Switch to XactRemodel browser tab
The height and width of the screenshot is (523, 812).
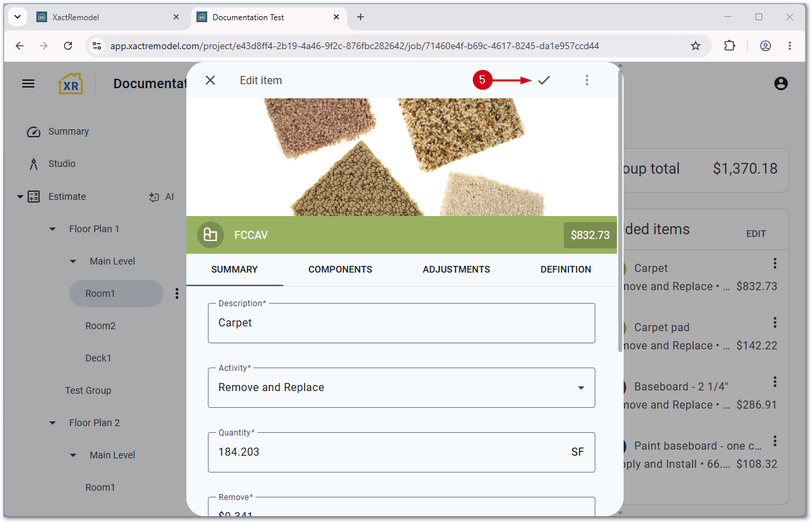(x=108, y=17)
